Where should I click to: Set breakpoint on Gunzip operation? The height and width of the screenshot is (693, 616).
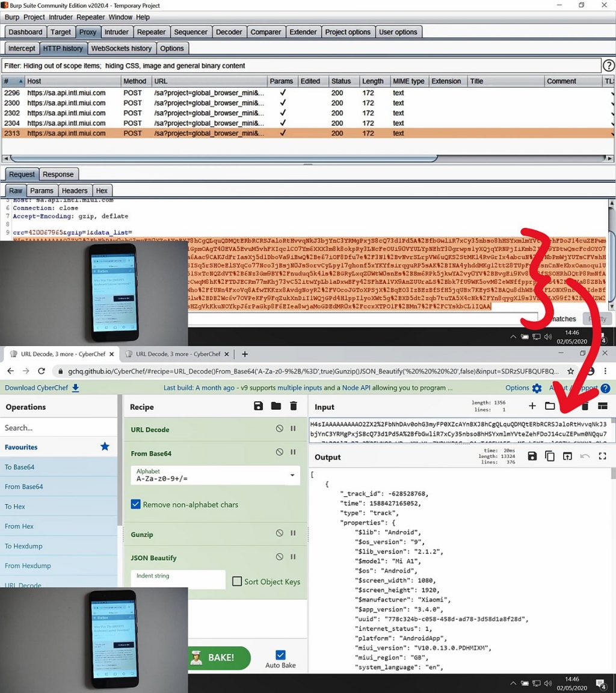coord(293,534)
